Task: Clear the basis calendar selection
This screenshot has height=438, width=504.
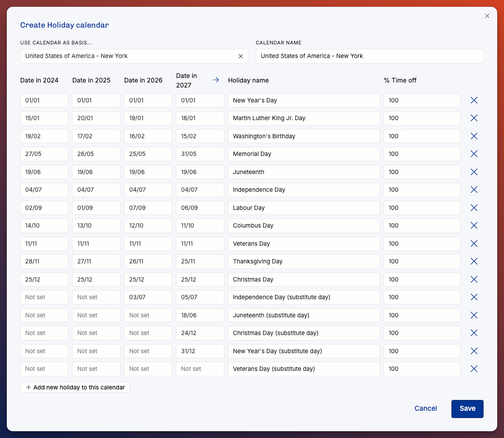Action: click(x=240, y=56)
